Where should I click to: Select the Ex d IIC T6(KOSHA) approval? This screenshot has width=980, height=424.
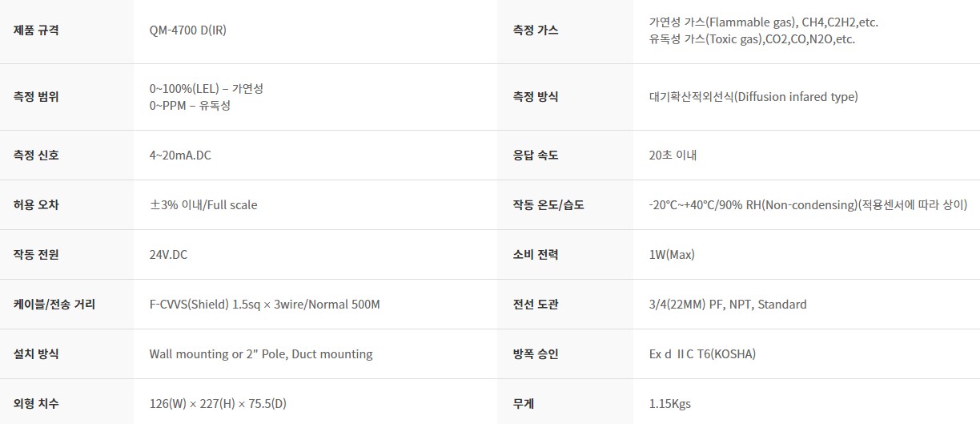point(702,354)
